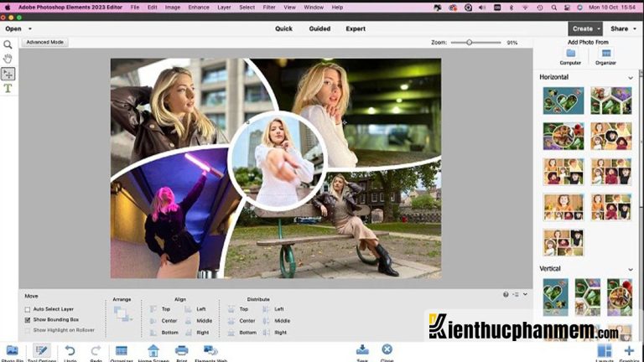Open the Organizer from bottom bar

coord(121,351)
